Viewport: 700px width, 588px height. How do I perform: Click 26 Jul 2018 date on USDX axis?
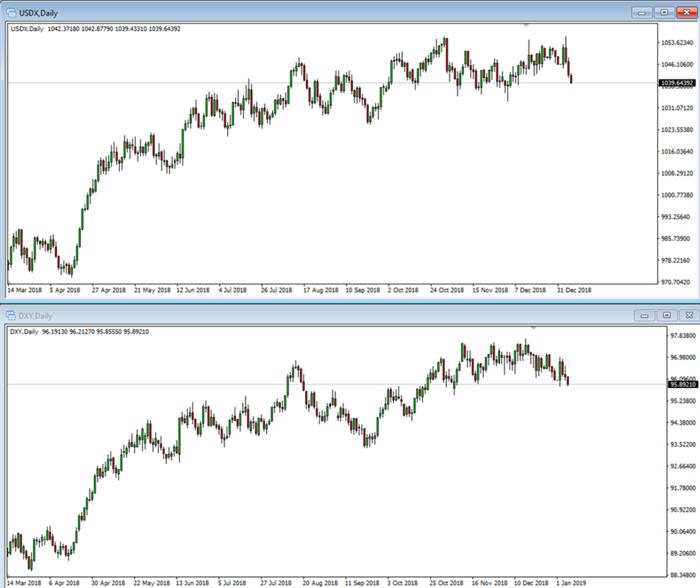[x=276, y=290]
